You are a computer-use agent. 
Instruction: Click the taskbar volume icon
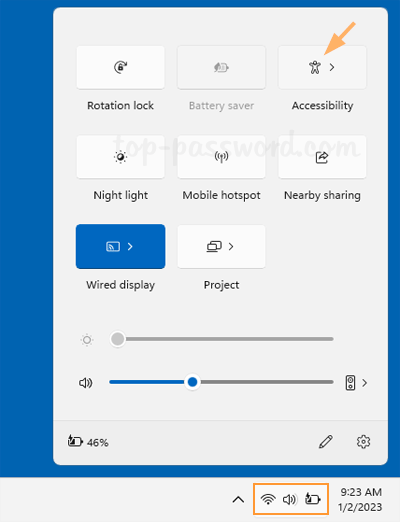pos(289,499)
